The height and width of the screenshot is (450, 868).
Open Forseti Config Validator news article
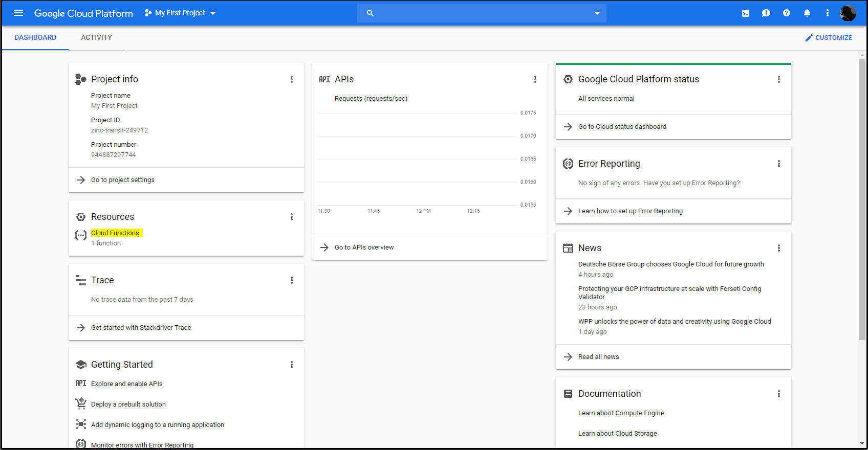pyautogui.click(x=670, y=293)
